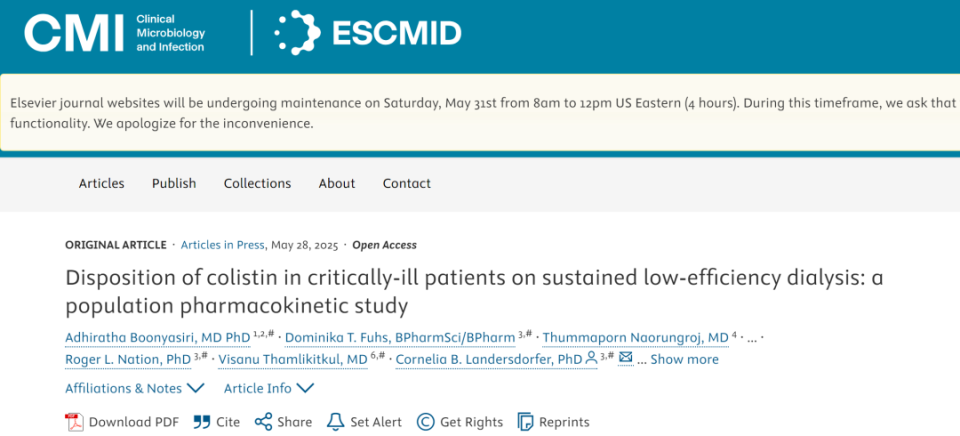Click the author profile person icon
Screen dimensions: 960x436
592,358
